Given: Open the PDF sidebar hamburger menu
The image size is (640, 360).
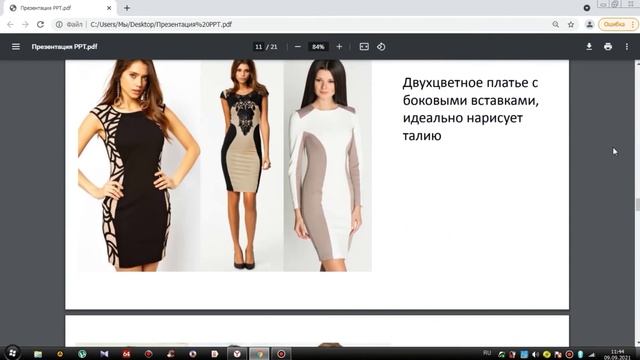Looking at the screenshot, I should pyautogui.click(x=16, y=47).
